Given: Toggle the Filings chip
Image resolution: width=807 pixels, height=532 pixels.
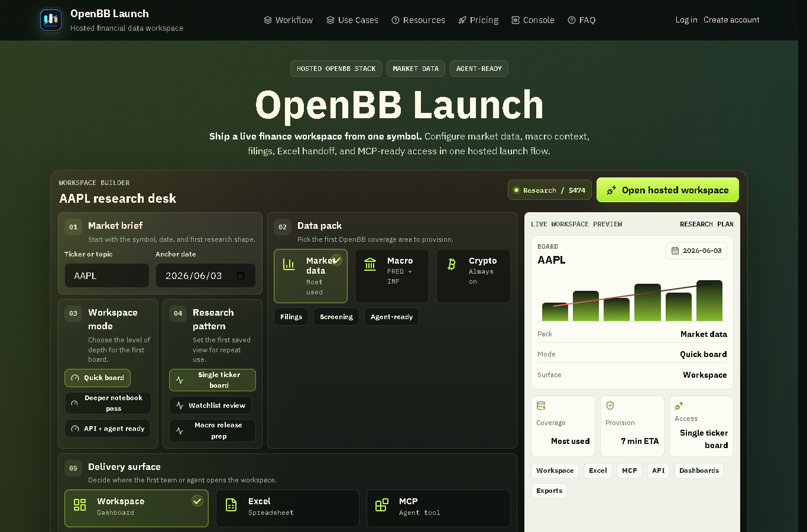Looking at the screenshot, I should pos(291,317).
